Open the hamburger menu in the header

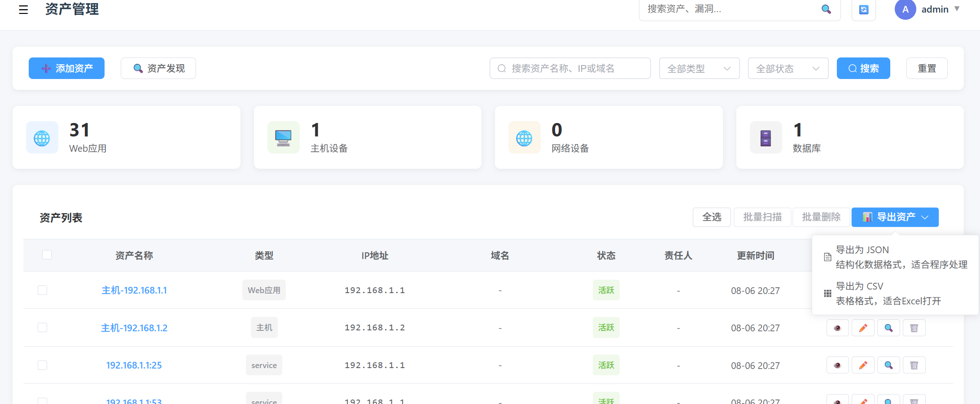click(x=23, y=9)
